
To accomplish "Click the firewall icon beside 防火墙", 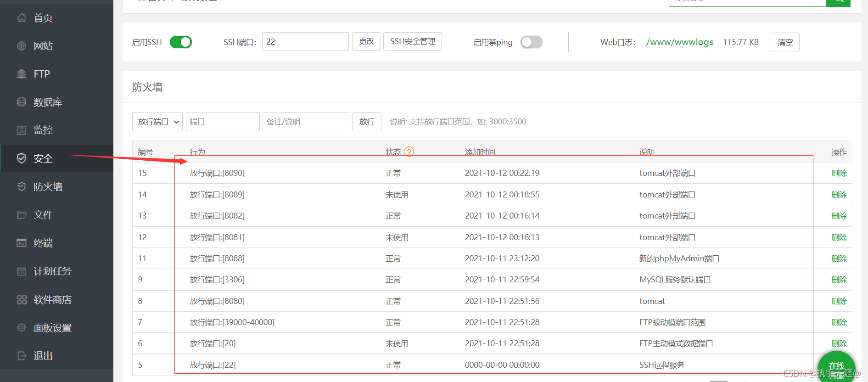I will point(22,186).
